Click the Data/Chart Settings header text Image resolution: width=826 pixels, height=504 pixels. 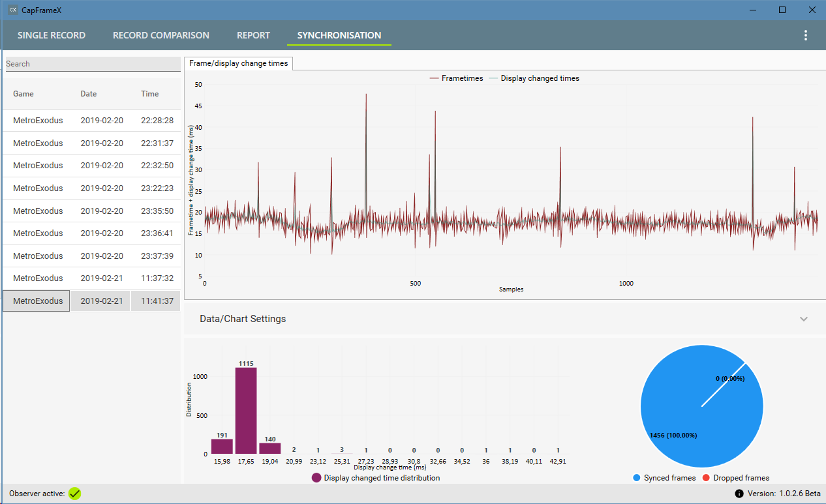243,319
